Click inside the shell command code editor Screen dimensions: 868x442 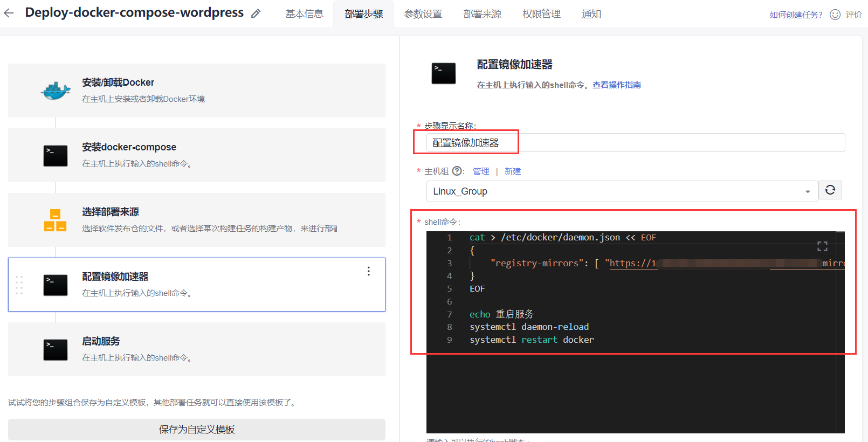click(636, 332)
